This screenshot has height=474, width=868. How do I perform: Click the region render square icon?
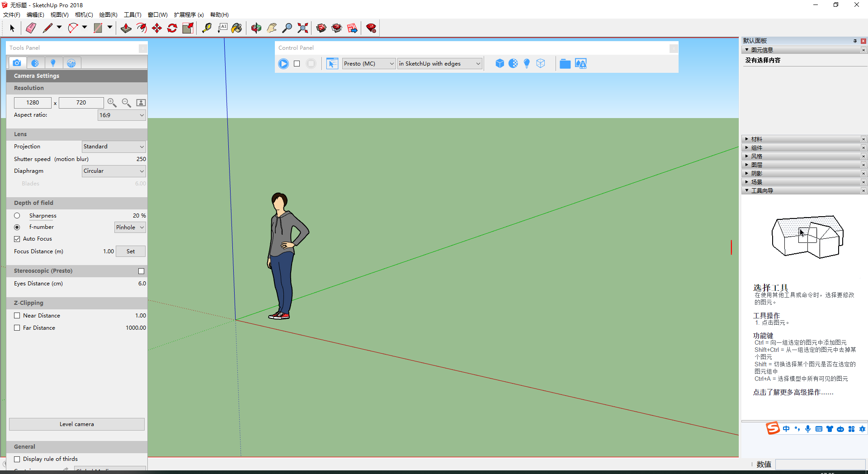tap(297, 64)
